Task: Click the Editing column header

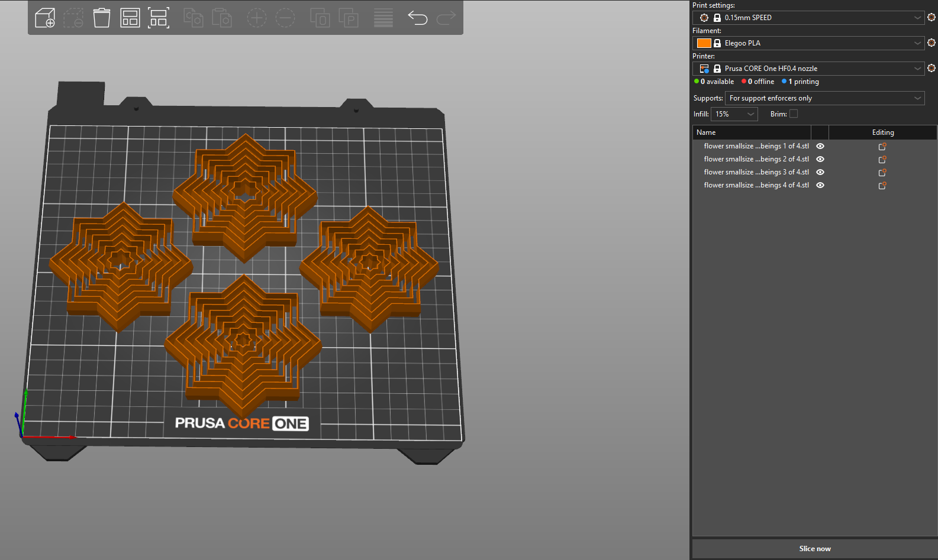Action: (883, 132)
